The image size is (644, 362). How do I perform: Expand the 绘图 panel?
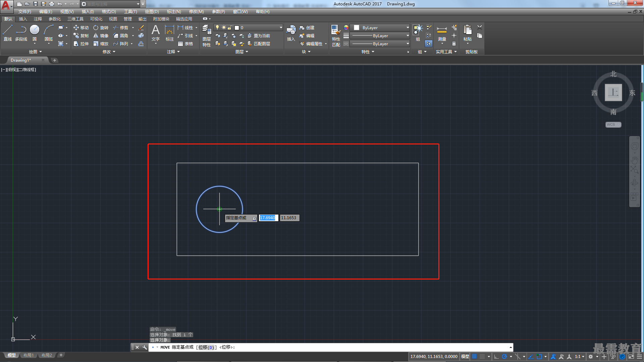(35, 52)
